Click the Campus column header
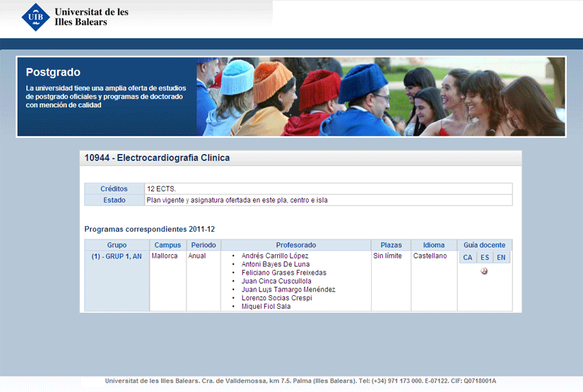This screenshot has height=392, width=583. pyautogui.click(x=167, y=245)
